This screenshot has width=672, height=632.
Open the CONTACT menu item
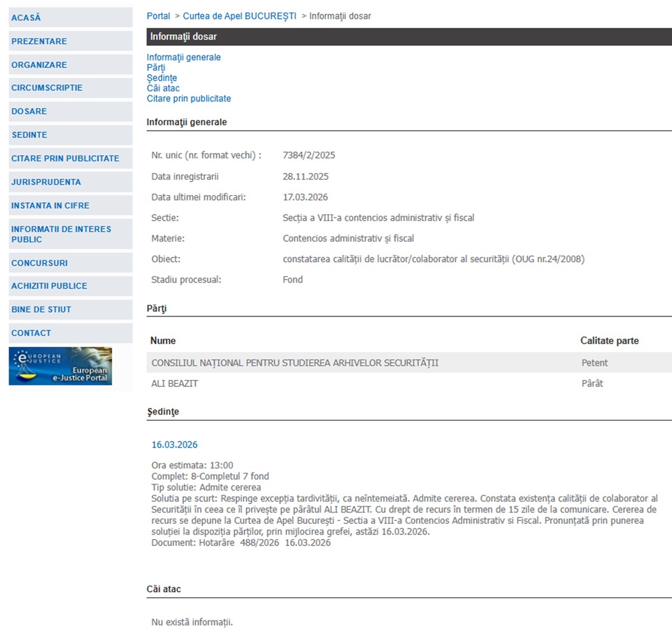pos(71,333)
